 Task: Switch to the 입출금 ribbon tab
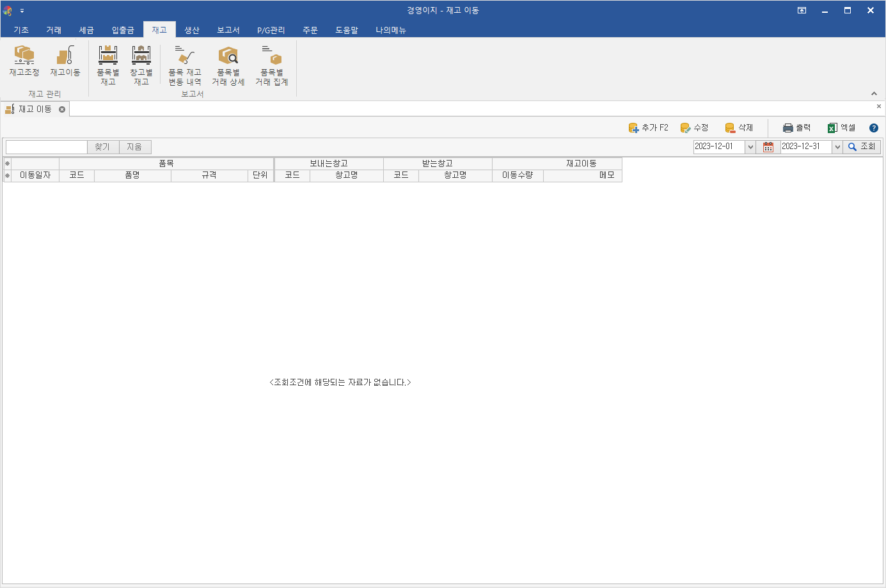click(x=123, y=30)
